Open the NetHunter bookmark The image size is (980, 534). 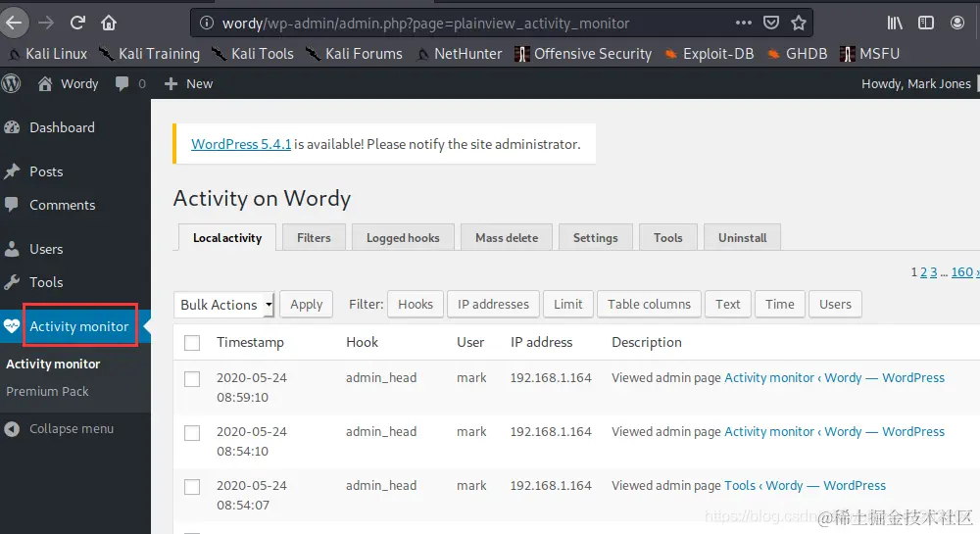460,54
